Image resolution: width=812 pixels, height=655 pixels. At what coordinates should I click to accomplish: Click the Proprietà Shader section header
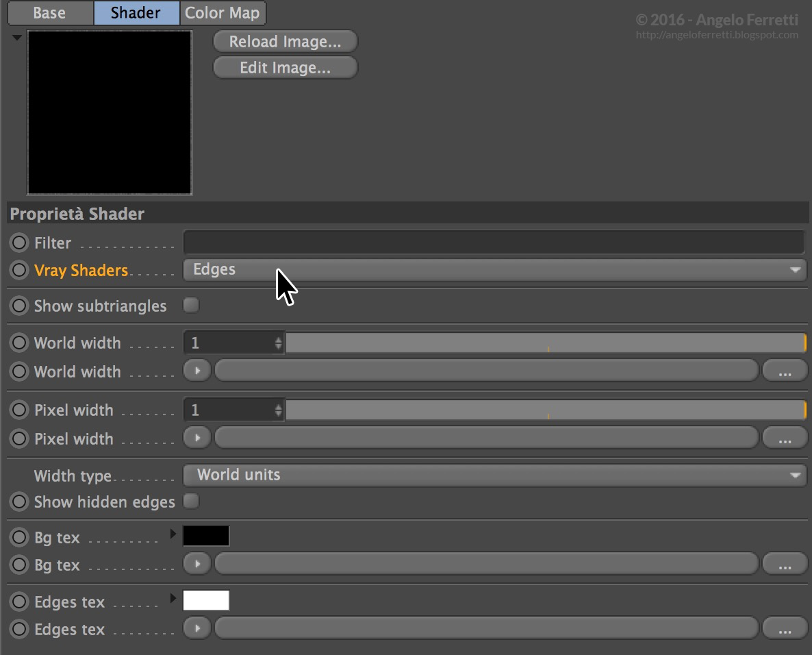click(408, 214)
